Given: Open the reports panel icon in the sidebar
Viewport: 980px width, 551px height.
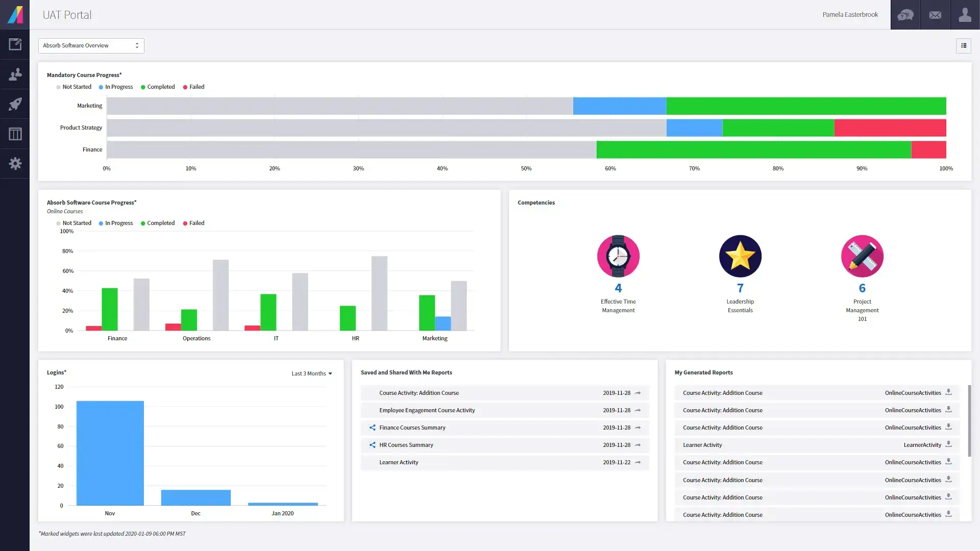Looking at the screenshot, I should coord(15,134).
